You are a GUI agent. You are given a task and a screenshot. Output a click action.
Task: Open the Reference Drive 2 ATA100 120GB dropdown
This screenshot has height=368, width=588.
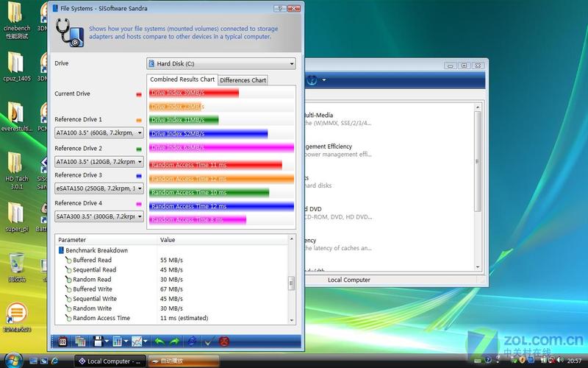point(99,161)
